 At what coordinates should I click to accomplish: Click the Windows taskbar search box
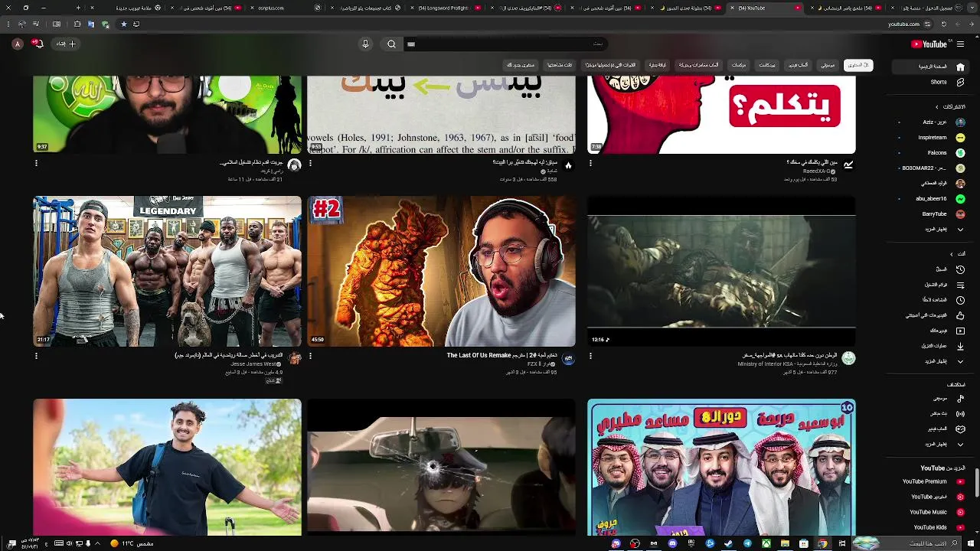pos(907,543)
